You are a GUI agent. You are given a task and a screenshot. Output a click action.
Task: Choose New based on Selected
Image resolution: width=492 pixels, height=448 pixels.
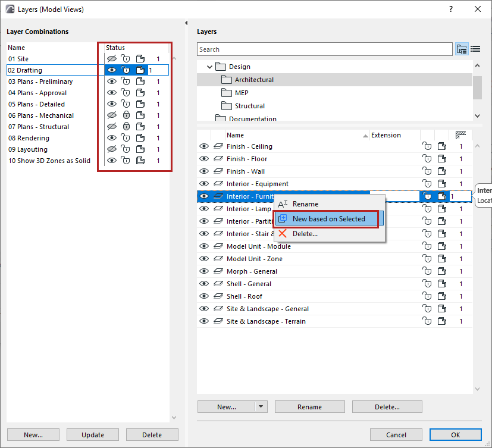click(x=329, y=219)
